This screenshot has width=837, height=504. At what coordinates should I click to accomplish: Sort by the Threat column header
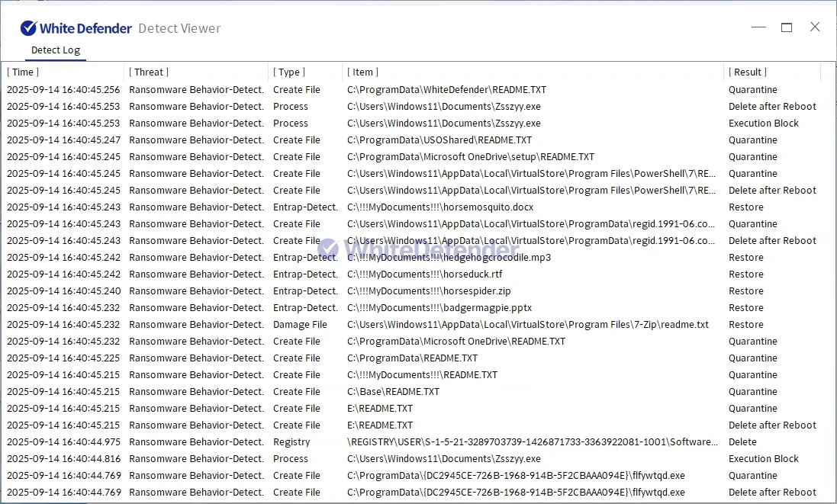pos(149,72)
